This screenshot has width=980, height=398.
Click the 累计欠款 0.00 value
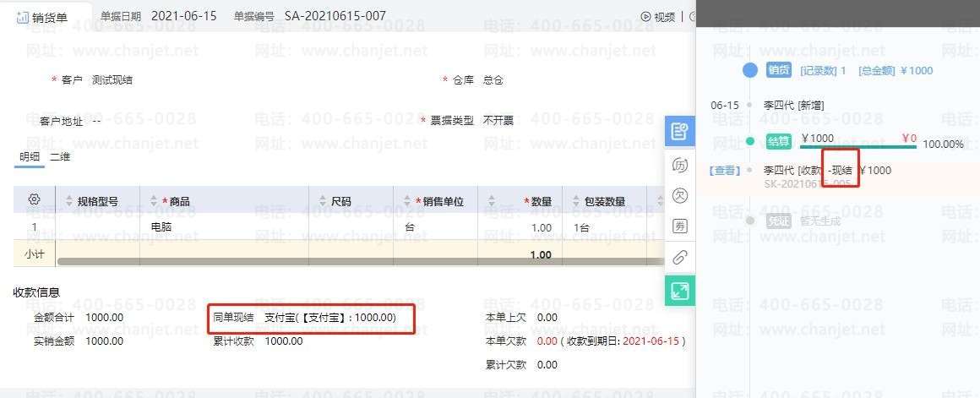[547, 365]
